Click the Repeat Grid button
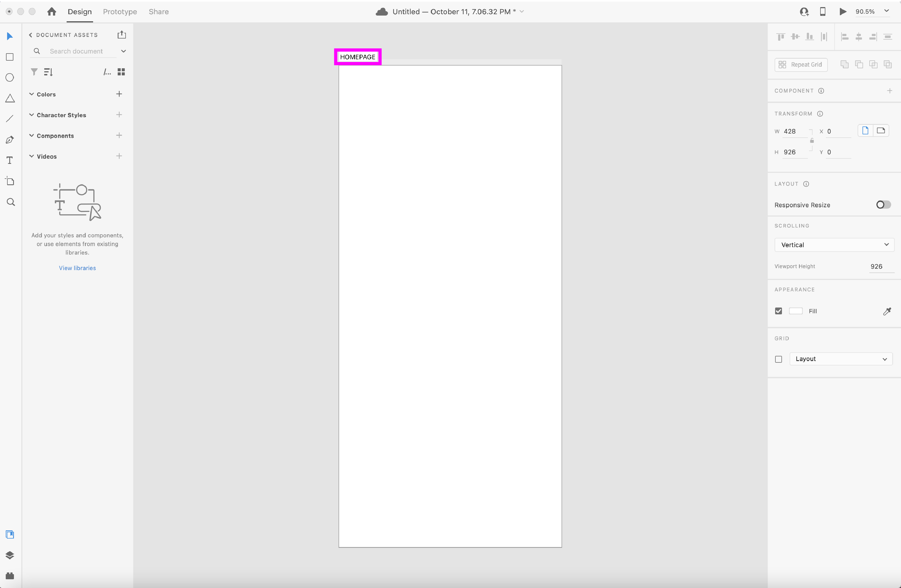This screenshot has height=588, width=901. 801,65
